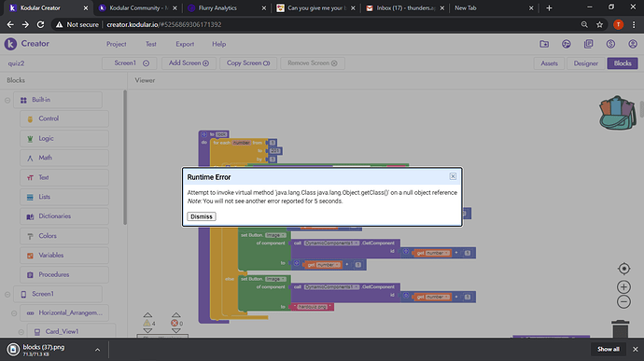This screenshot has height=361, width=644.
Task: Open the Lists blocks drawer
Action: click(x=64, y=197)
